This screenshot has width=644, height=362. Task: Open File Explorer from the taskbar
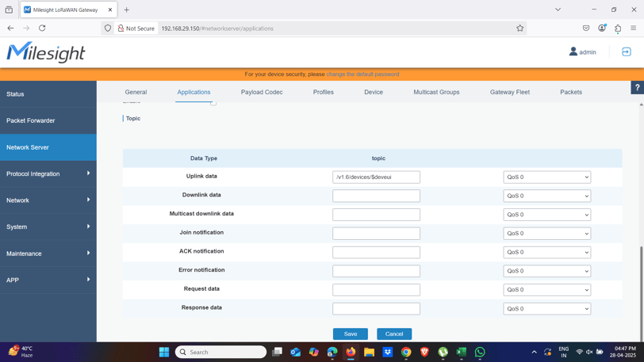tap(369, 352)
